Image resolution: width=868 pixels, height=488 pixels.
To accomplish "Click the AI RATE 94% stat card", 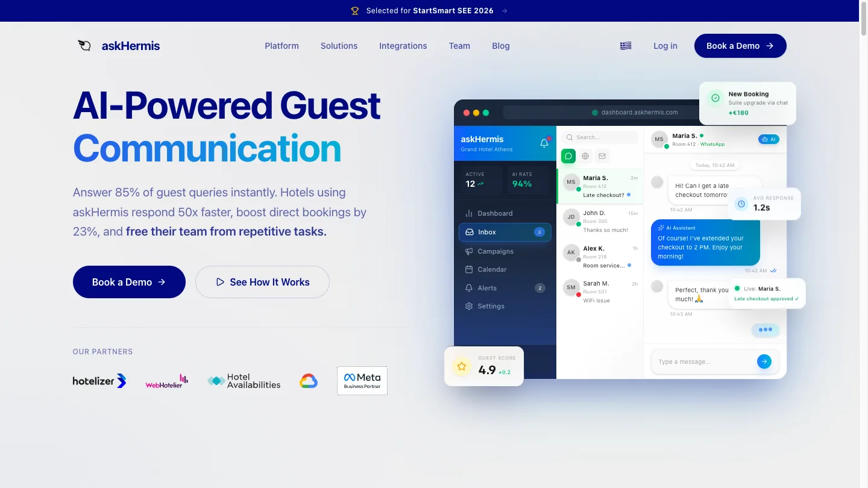I will click(x=527, y=180).
